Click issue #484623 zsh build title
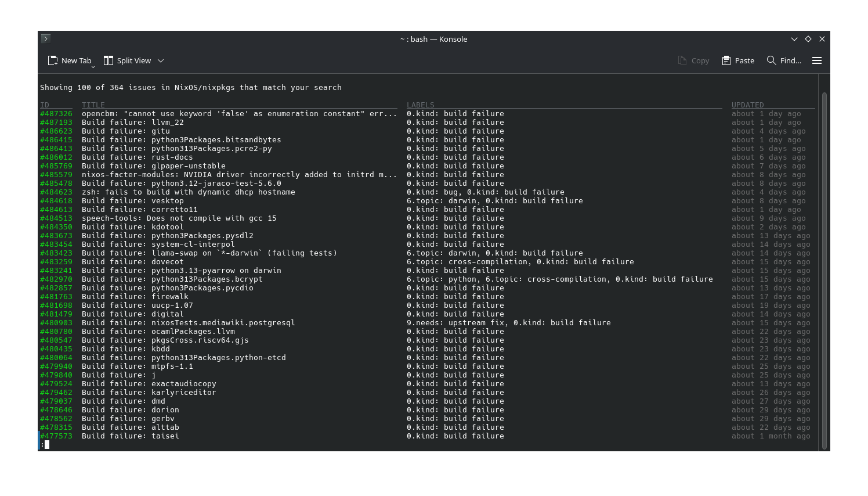This screenshot has height=496, width=868. click(188, 192)
